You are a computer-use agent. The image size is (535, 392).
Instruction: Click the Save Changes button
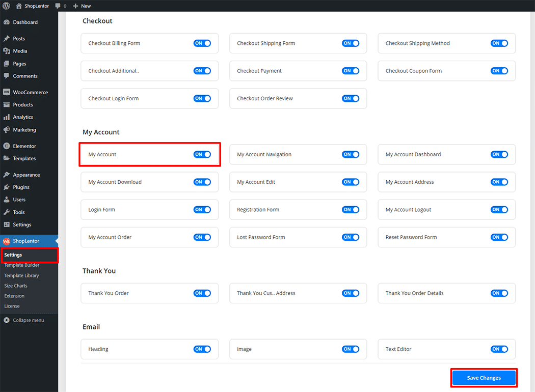(x=484, y=378)
